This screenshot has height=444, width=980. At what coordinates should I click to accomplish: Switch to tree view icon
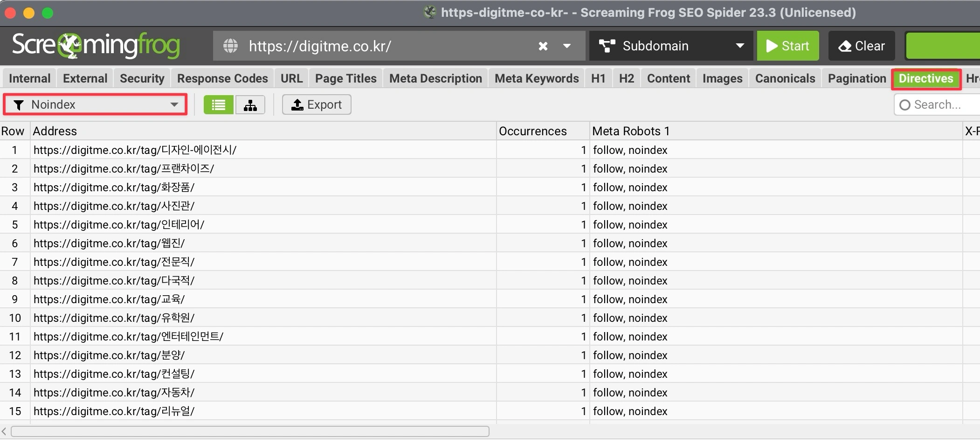click(x=250, y=104)
